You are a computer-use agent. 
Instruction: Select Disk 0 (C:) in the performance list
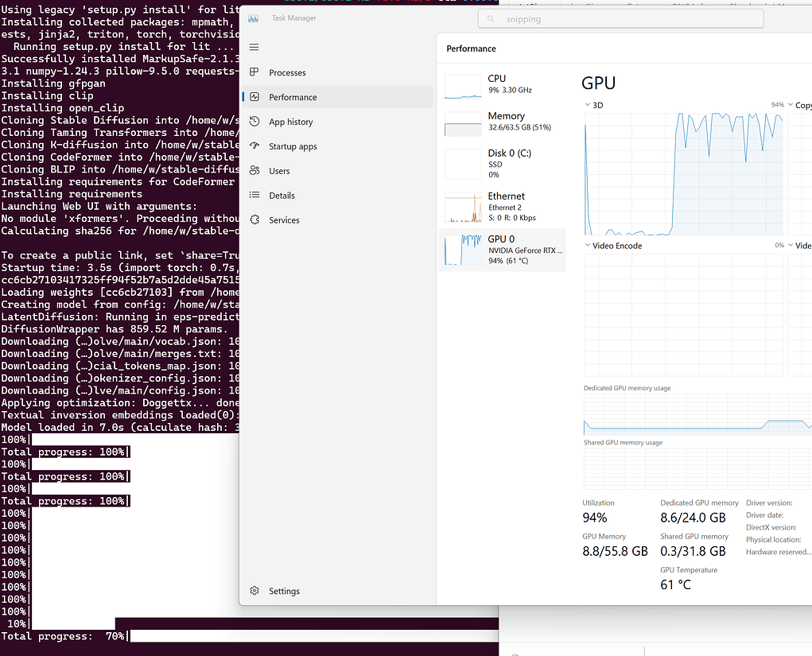503,163
